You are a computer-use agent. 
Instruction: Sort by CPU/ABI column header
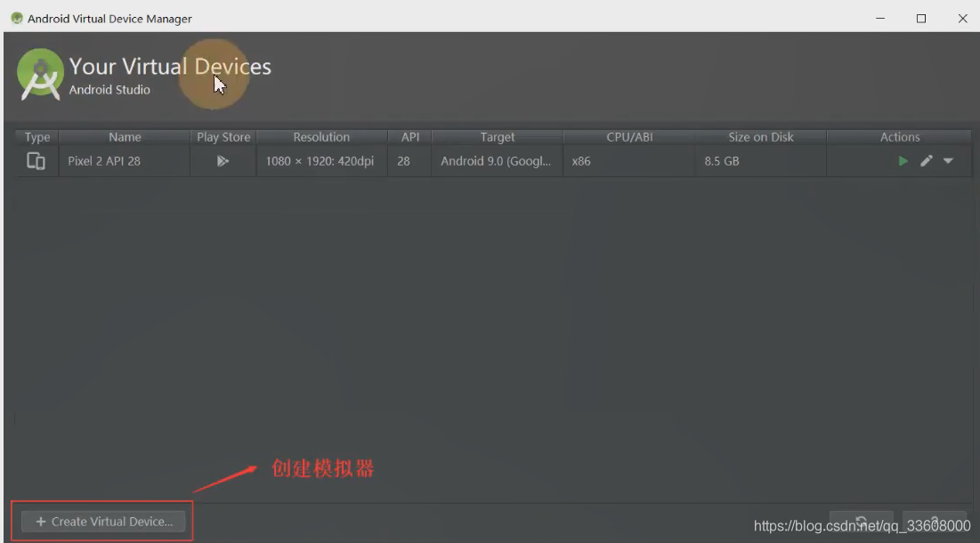point(629,137)
